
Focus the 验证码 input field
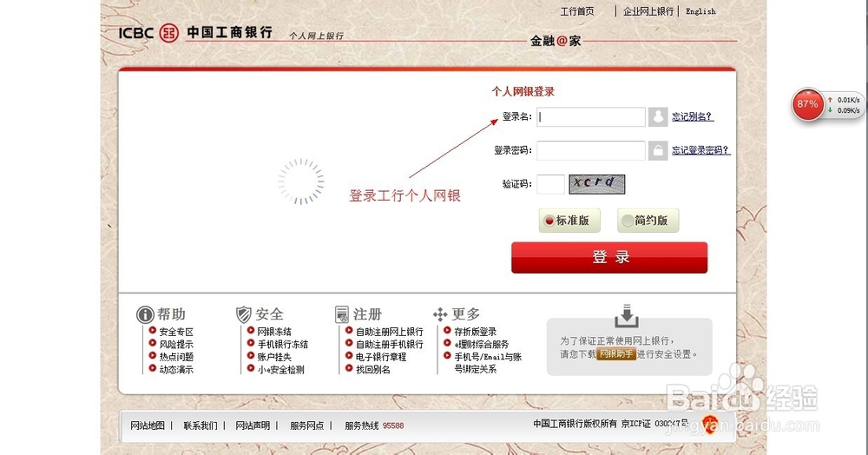pyautogui.click(x=551, y=184)
